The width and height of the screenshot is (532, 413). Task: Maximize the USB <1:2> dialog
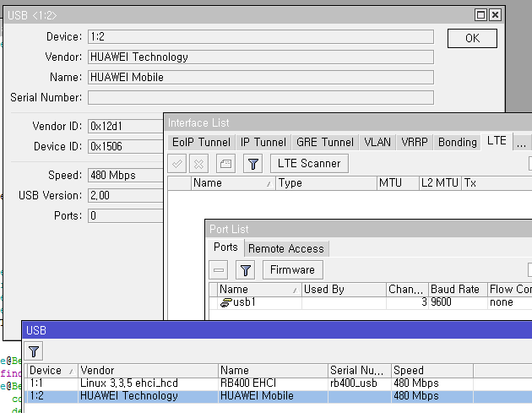click(480, 15)
